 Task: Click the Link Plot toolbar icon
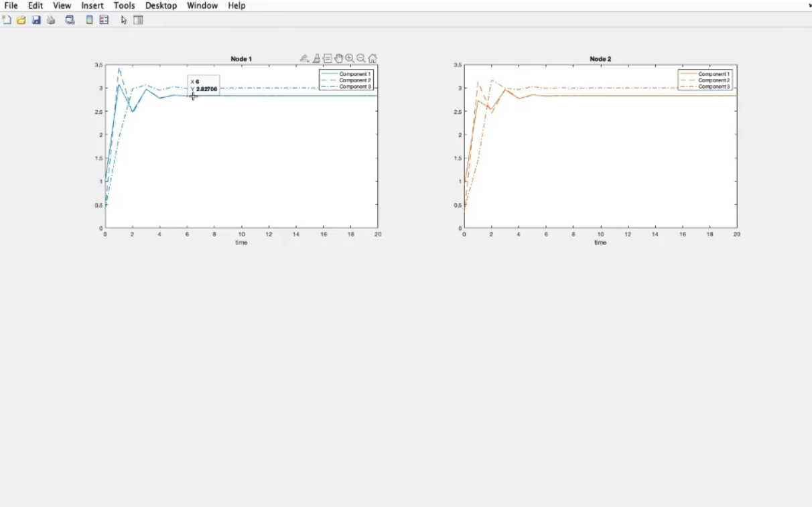70,20
